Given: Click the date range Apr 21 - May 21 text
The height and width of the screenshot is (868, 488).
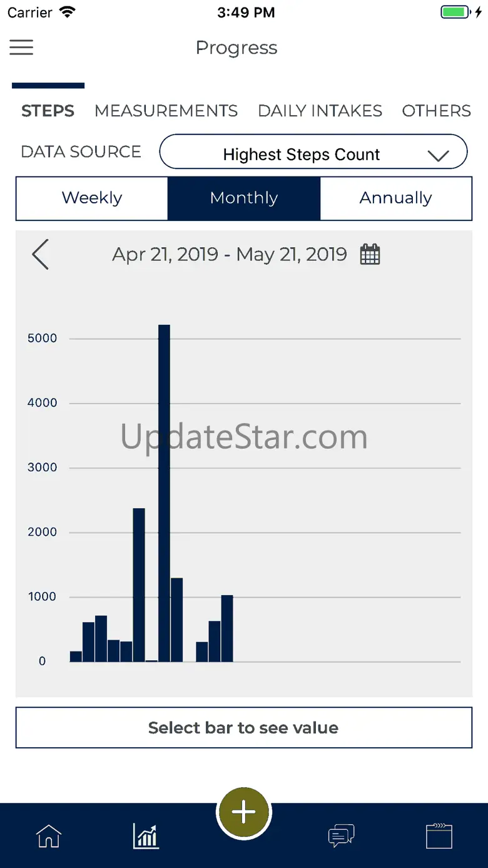Looking at the screenshot, I should [230, 255].
